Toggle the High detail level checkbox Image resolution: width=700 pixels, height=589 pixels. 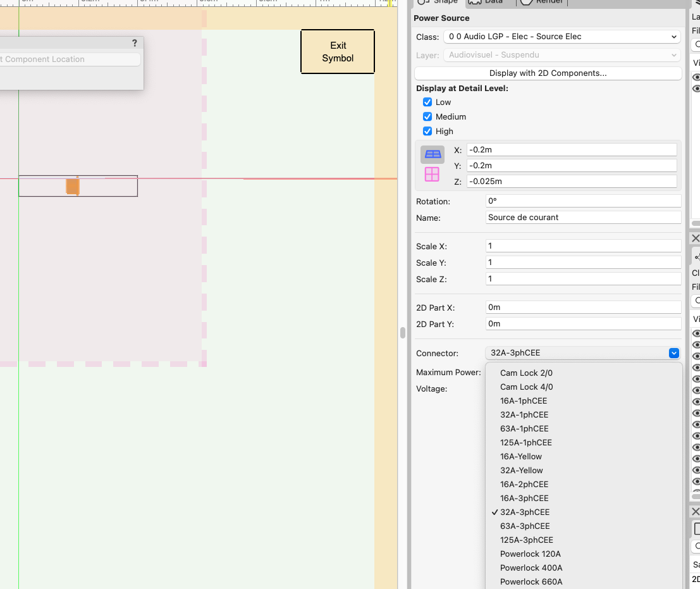click(x=427, y=132)
